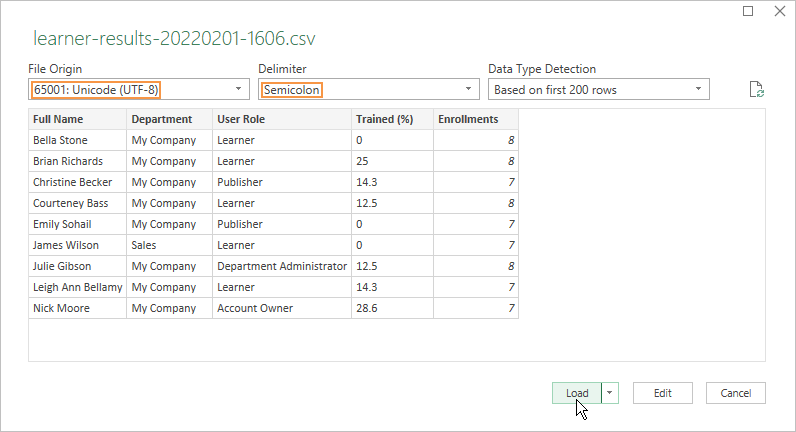Click the 25 trained value
Screen dimensions: 796x432
[x=392, y=161]
